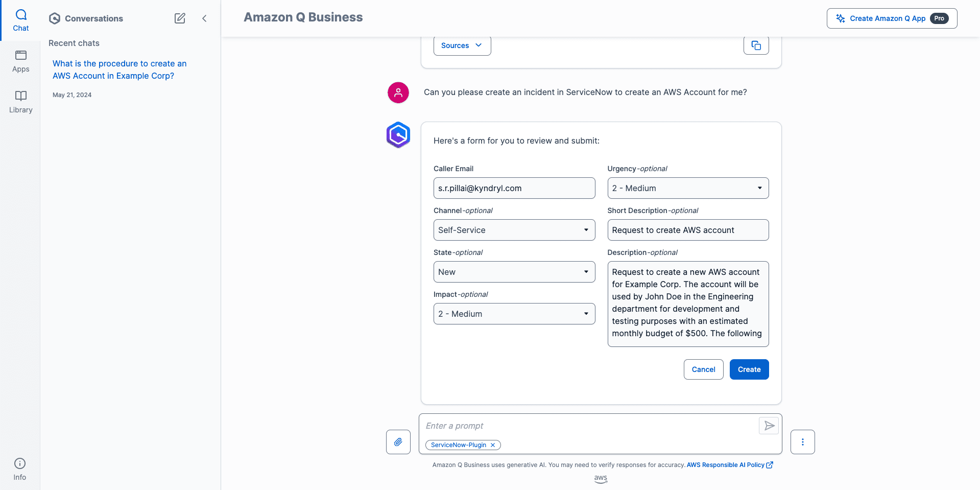980x490 pixels.
Task: Open the three-dot more options menu
Action: (802, 442)
